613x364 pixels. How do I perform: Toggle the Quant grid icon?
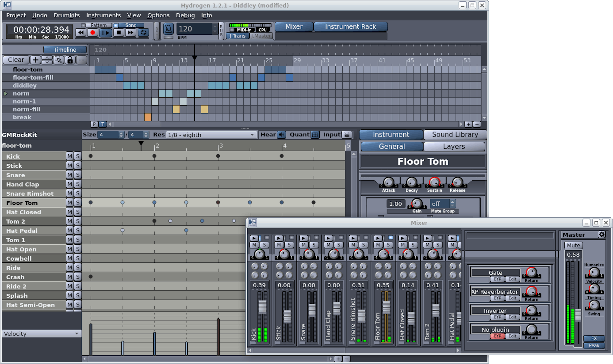315,135
